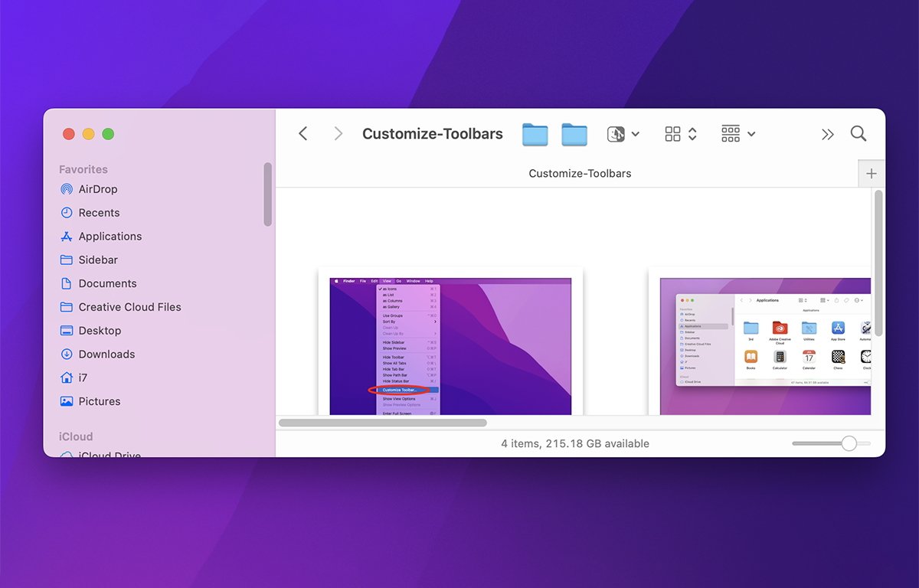Open AirDrop in the sidebar
Screen dimensions: 919x588
[x=97, y=189]
